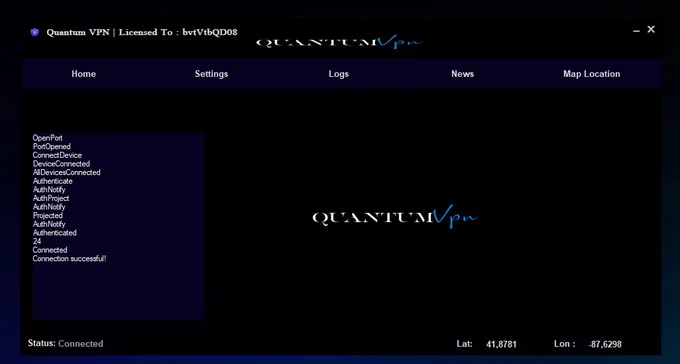Click the Connected status value at bottom

tap(81, 344)
